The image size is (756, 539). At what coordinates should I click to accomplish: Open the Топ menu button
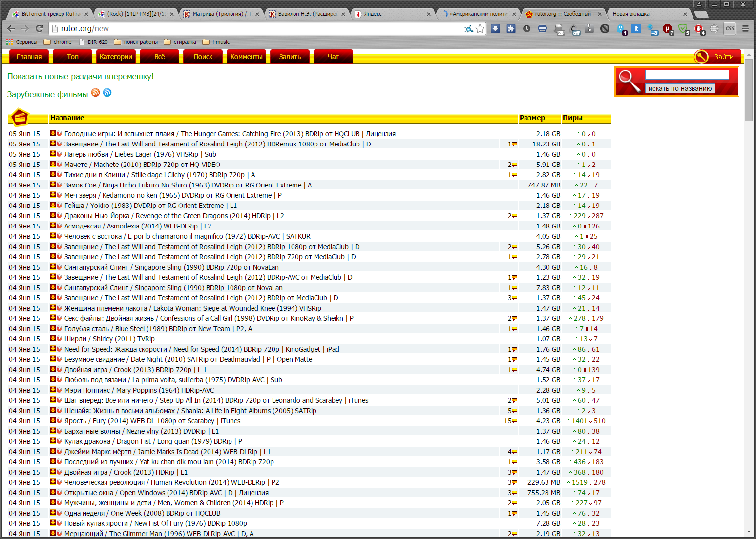[73, 57]
